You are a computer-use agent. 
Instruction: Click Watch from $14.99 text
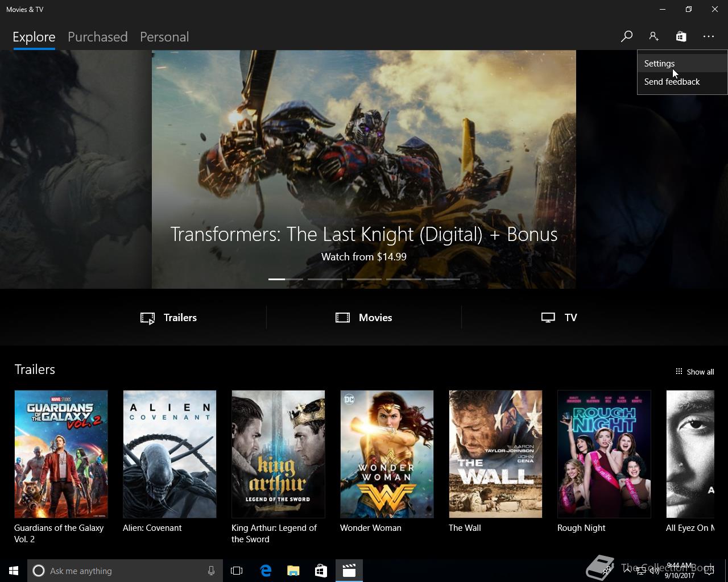pos(364,257)
